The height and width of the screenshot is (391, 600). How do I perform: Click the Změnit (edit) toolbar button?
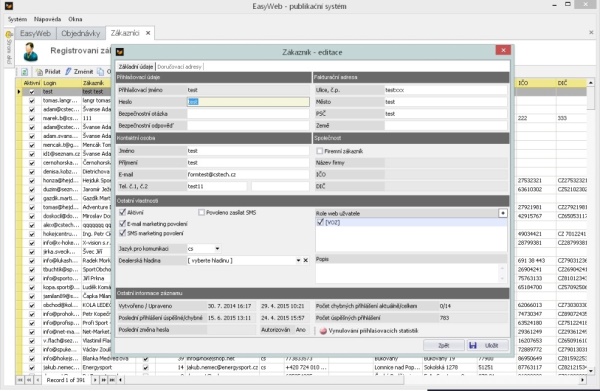point(79,72)
